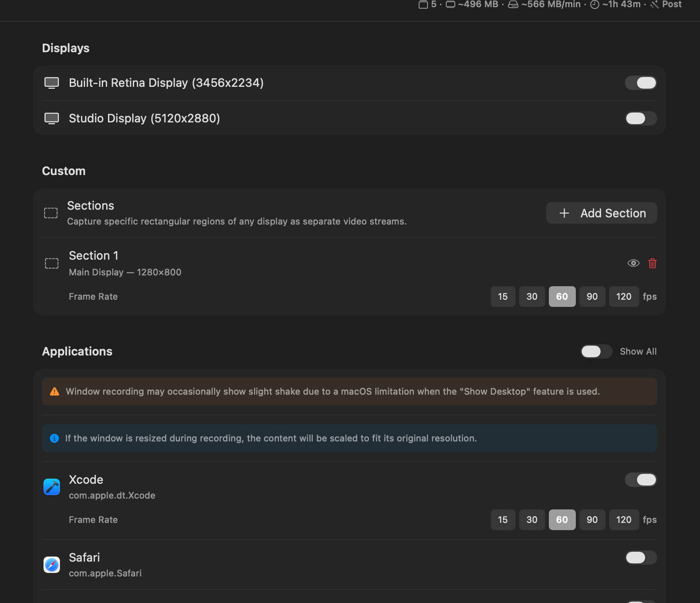Click the Studio Display monitor icon
The height and width of the screenshot is (603, 700).
(x=52, y=118)
